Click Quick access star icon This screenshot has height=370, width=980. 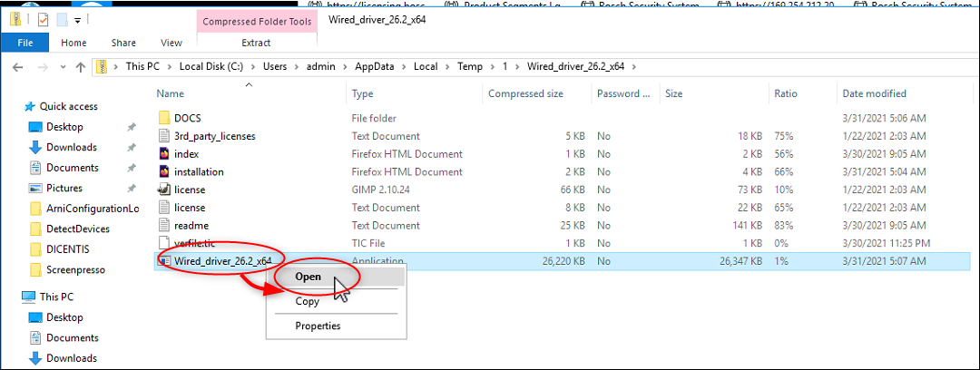[x=29, y=107]
